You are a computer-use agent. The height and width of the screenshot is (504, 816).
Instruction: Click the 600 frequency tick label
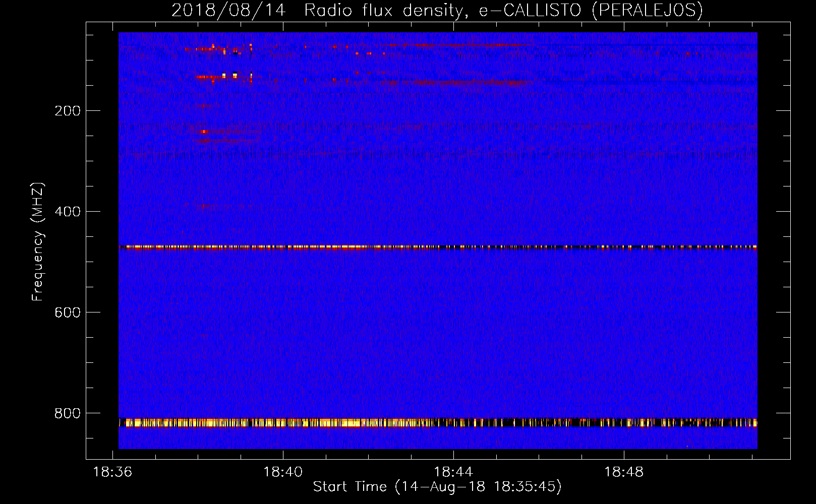68,312
